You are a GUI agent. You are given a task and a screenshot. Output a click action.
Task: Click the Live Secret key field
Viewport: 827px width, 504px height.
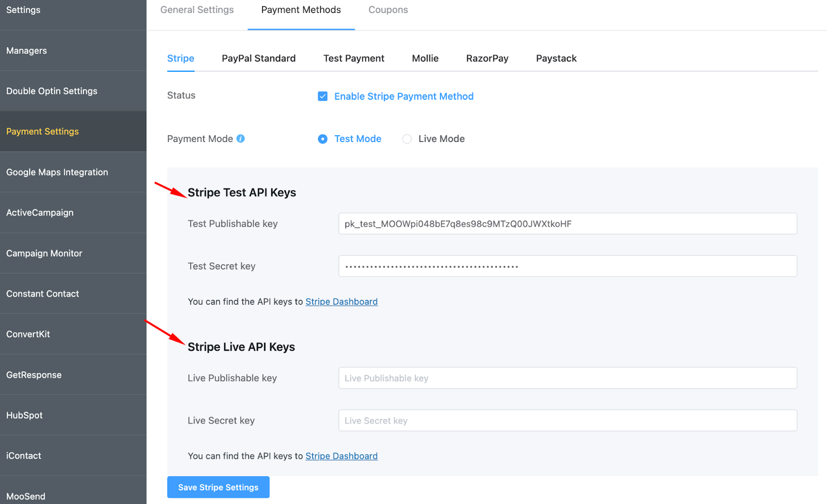tap(568, 420)
